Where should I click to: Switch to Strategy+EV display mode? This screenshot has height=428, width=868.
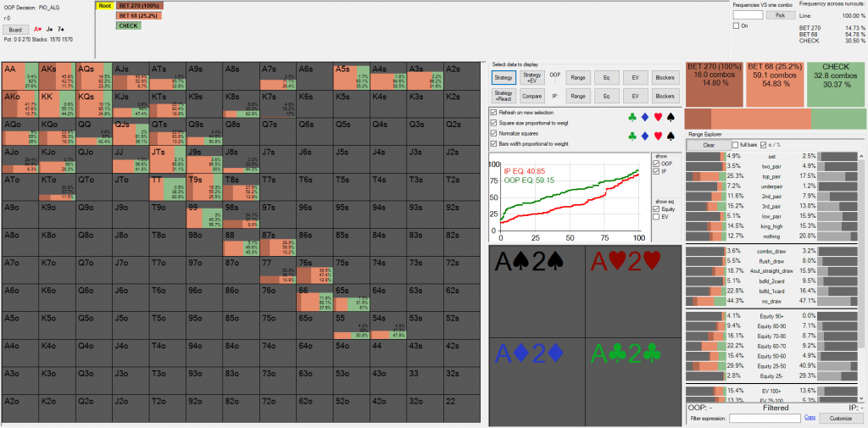(x=532, y=77)
